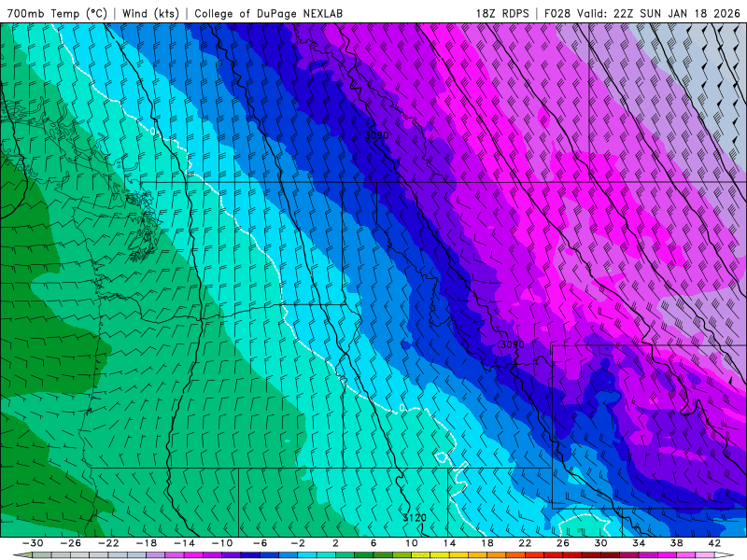Click the "-10" color scale value
This screenshot has height=560, width=747.
click(x=222, y=543)
